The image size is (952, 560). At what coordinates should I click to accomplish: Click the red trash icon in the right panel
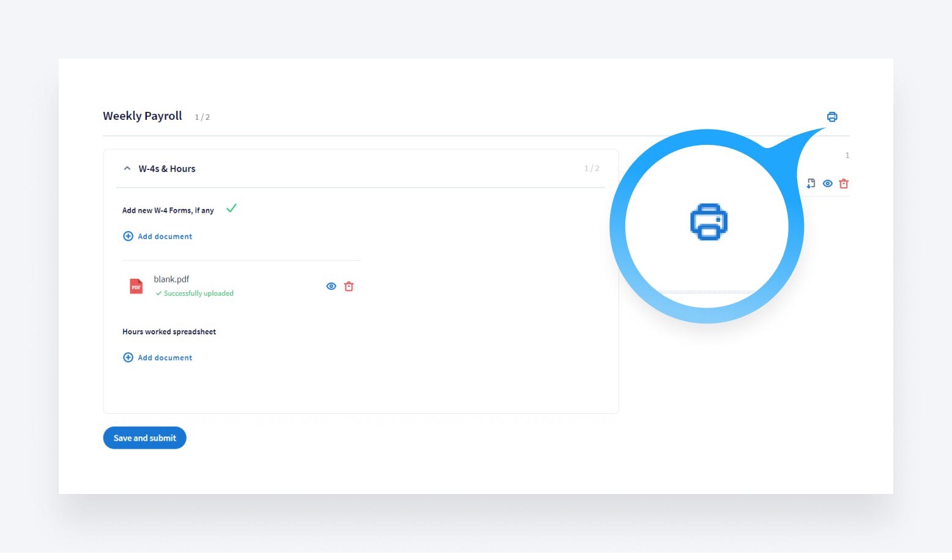tap(844, 183)
